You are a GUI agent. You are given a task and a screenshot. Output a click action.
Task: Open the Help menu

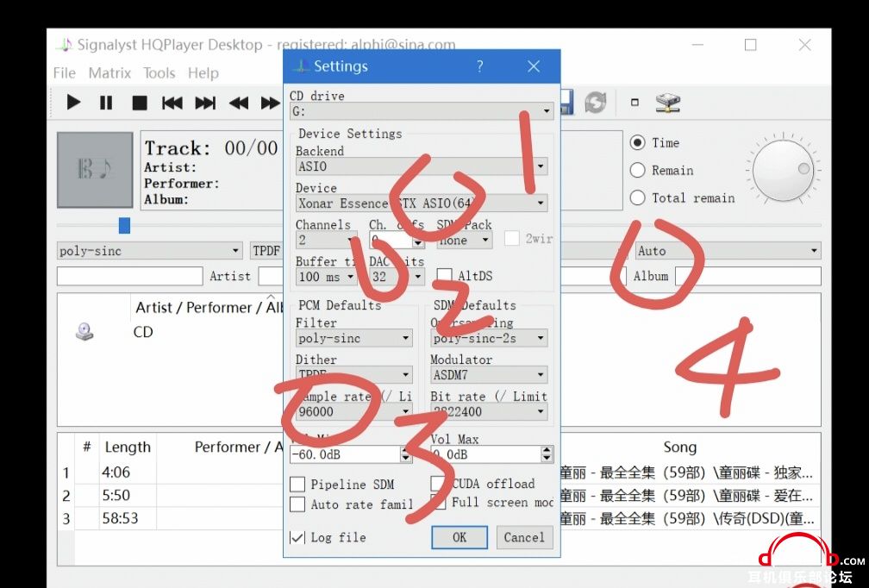coord(203,73)
